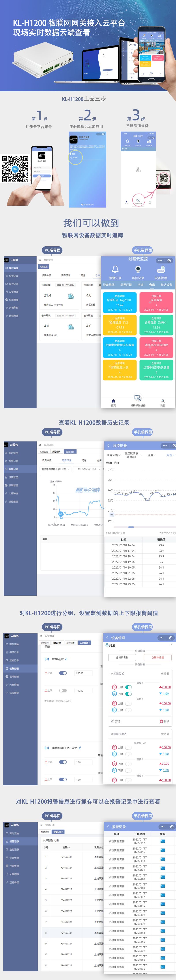Image resolution: width=176 pixels, height=980 pixels.
Task: Open 报警记录 via the bell icon on mobile home
Action: (115, 269)
